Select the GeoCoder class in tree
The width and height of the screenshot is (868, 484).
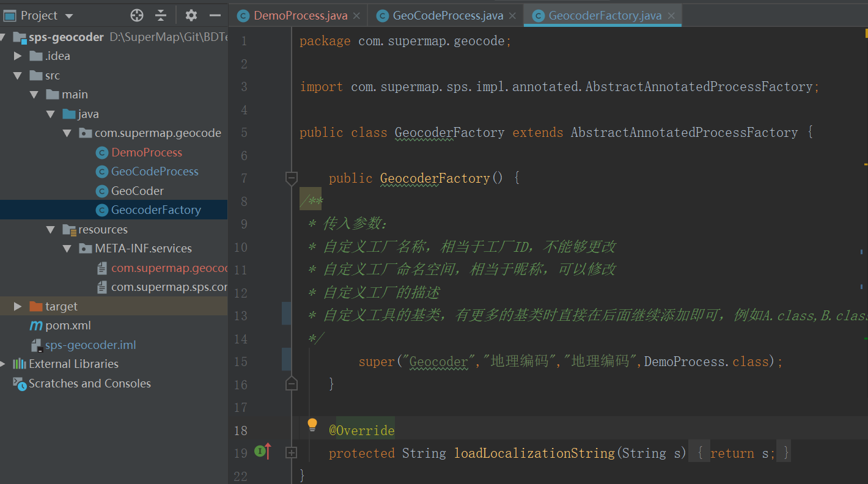[137, 191]
